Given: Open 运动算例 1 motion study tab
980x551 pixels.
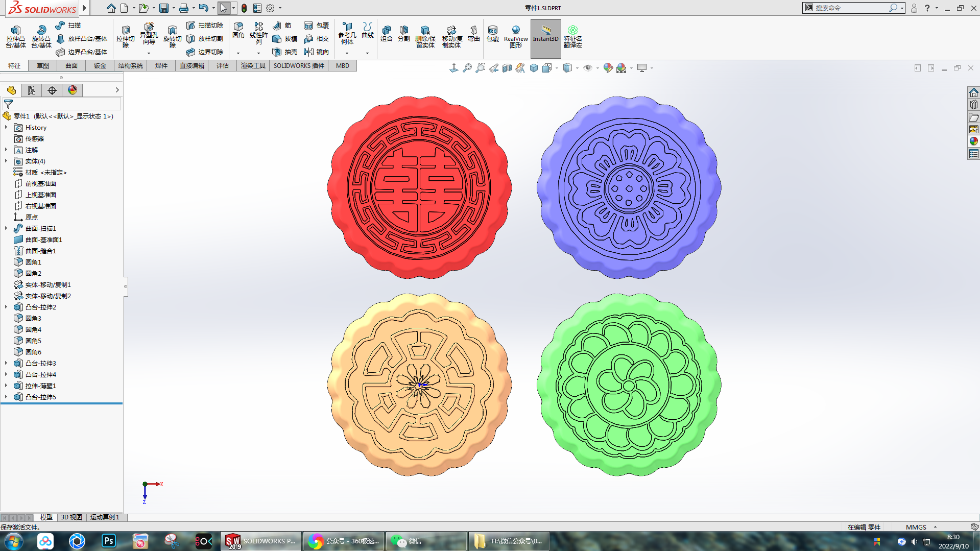Looking at the screenshot, I should click(105, 517).
